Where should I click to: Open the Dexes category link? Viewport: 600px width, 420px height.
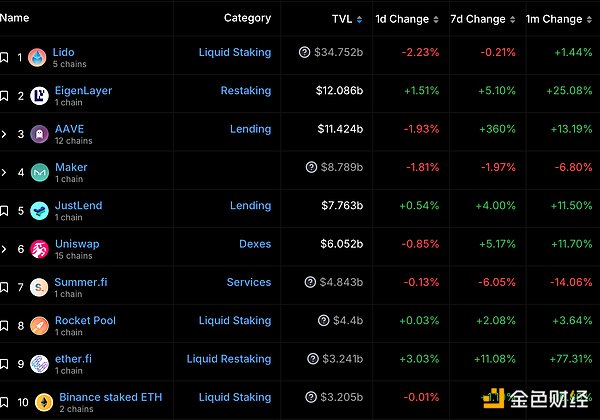[255, 244]
